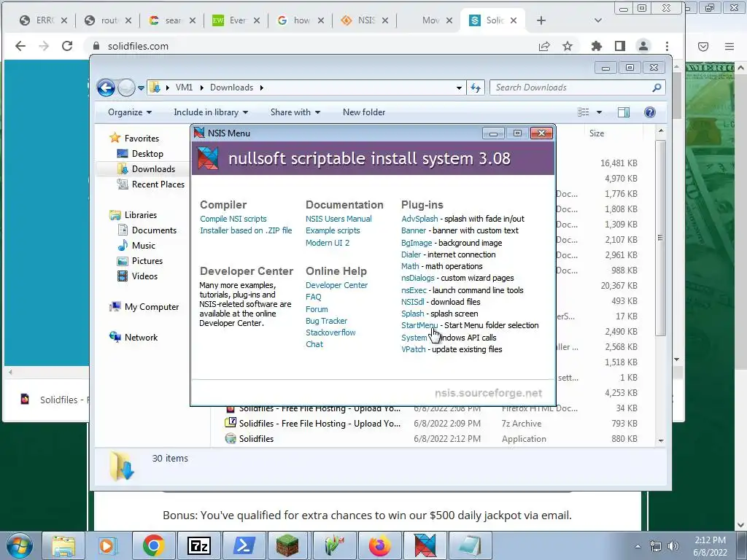Image resolution: width=747 pixels, height=560 pixels.
Task: Open the Modern UI 2 documentation
Action: click(x=328, y=243)
